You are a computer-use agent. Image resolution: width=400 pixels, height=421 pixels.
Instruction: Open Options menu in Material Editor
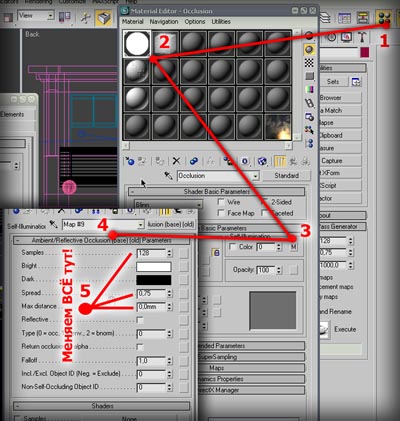195,21
